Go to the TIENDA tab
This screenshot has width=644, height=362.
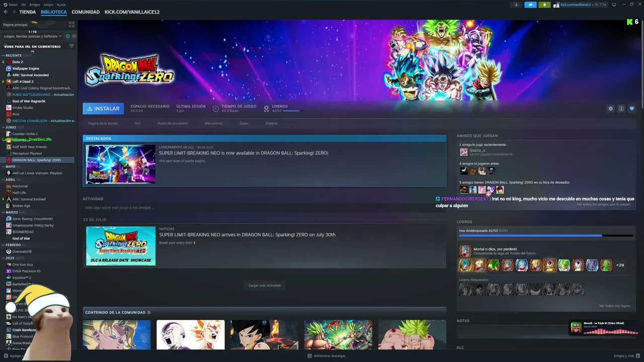pos(28,12)
